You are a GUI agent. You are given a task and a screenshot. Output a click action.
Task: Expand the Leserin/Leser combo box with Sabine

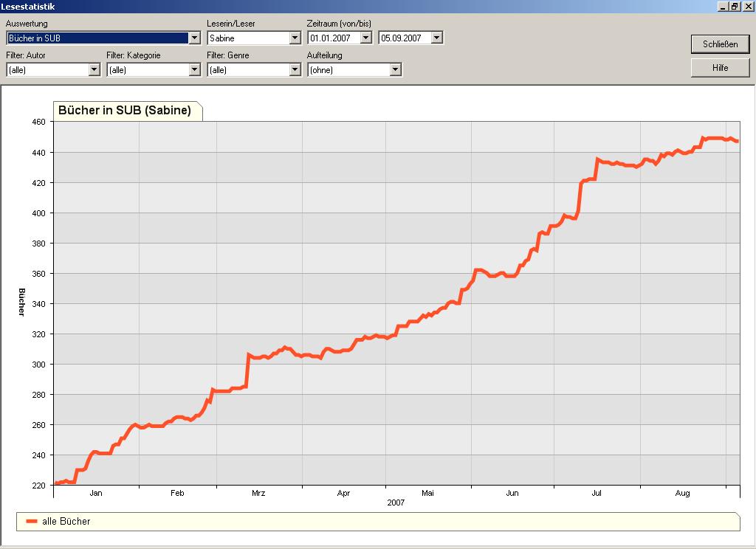coord(295,38)
